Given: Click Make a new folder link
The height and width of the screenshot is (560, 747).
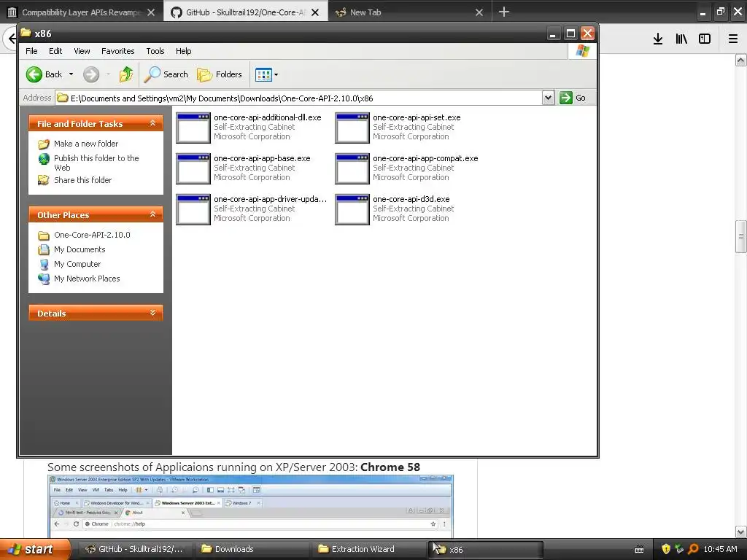Looking at the screenshot, I should pyautogui.click(x=86, y=144).
